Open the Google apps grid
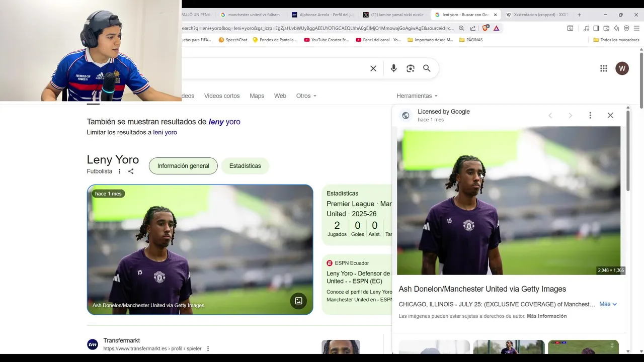 604,68
